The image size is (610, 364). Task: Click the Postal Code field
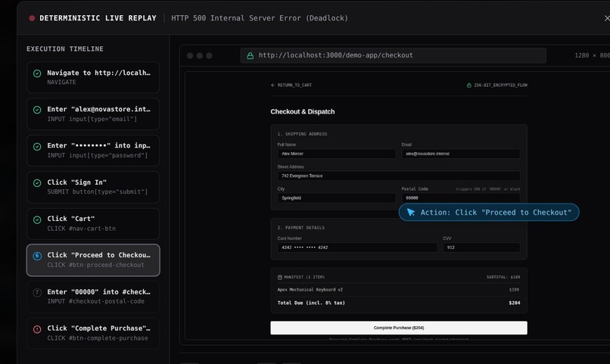(461, 198)
